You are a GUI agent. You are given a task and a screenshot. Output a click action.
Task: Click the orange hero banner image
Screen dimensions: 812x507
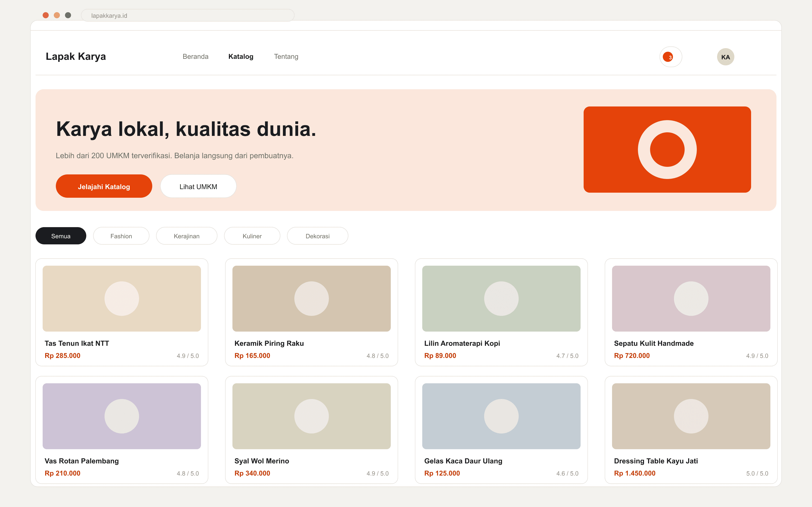click(667, 150)
